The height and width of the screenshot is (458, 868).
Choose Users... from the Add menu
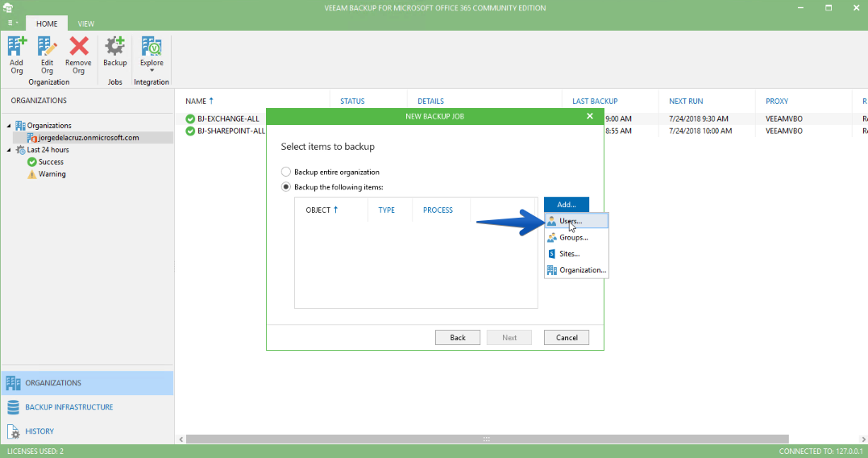click(x=576, y=221)
